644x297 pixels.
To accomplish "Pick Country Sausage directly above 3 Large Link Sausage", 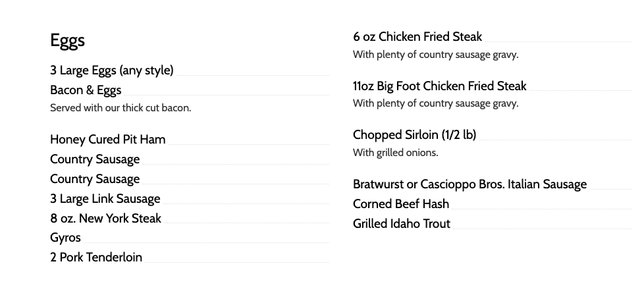I will click(x=95, y=179).
